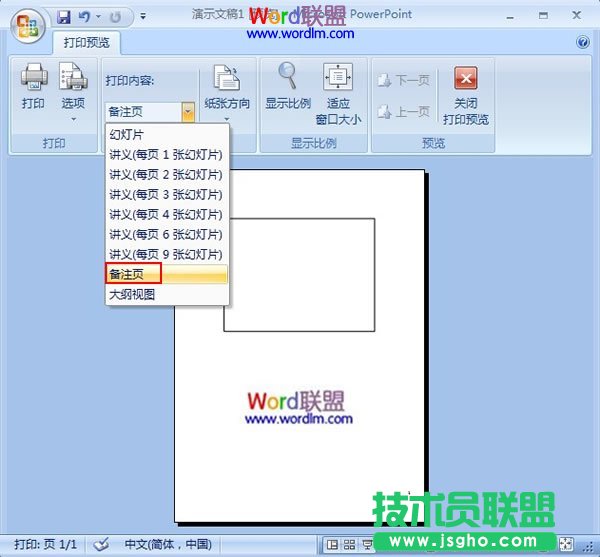Expand the undo history arrow

click(x=98, y=17)
